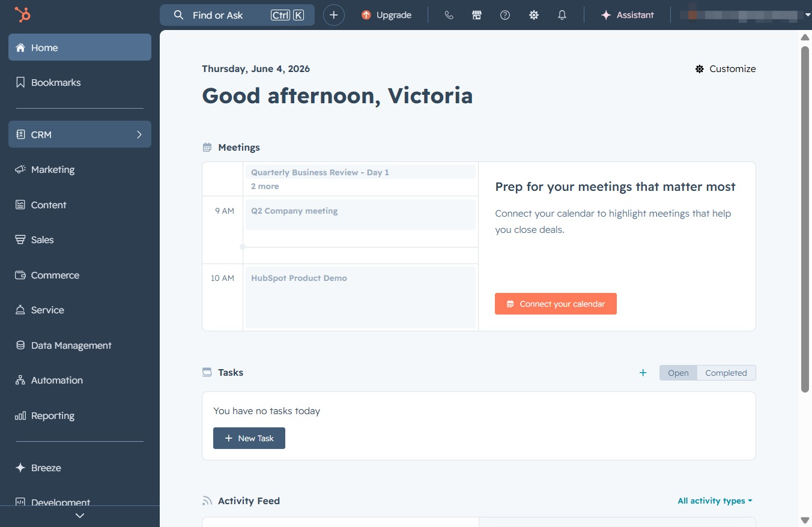Click the scrollbar down arrow
Image resolution: width=812 pixels, height=527 pixels.
coord(805,520)
